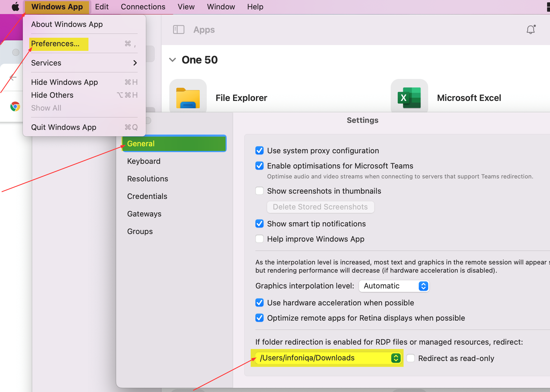
Task: Uncheck Use system proxy configuration
Action: click(x=259, y=151)
